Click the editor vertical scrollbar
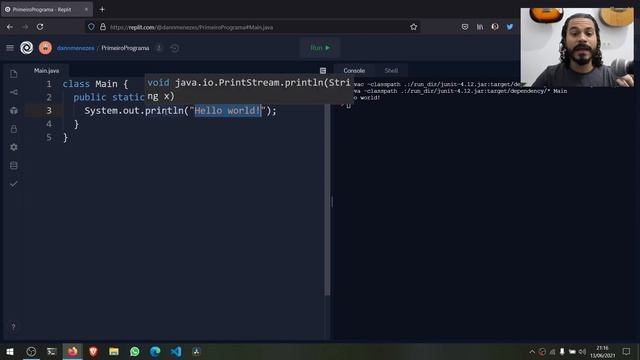 pos(327,200)
